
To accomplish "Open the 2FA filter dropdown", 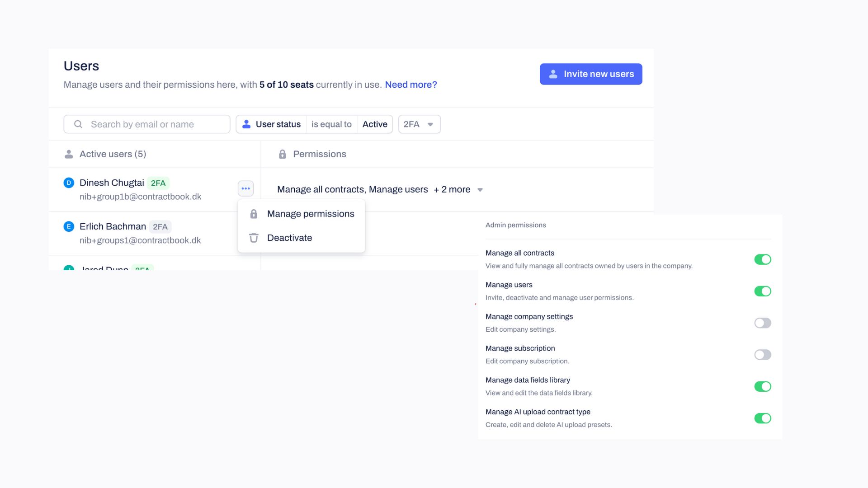I will [419, 124].
